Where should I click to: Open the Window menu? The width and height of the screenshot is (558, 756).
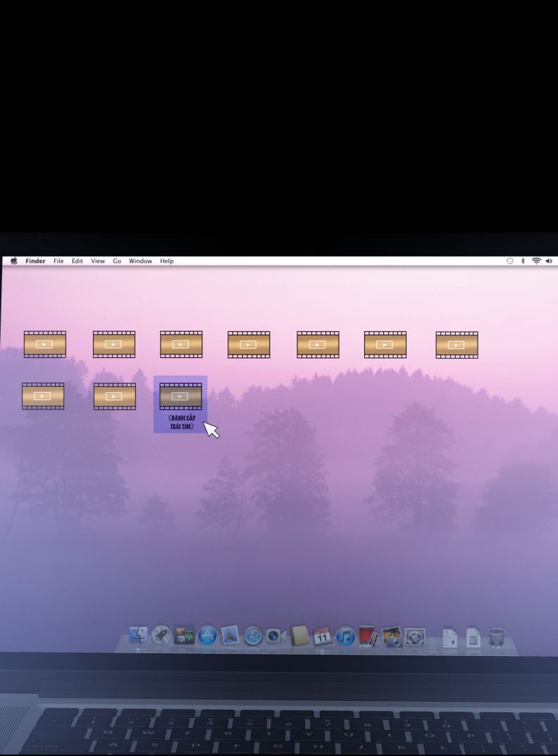tap(140, 261)
